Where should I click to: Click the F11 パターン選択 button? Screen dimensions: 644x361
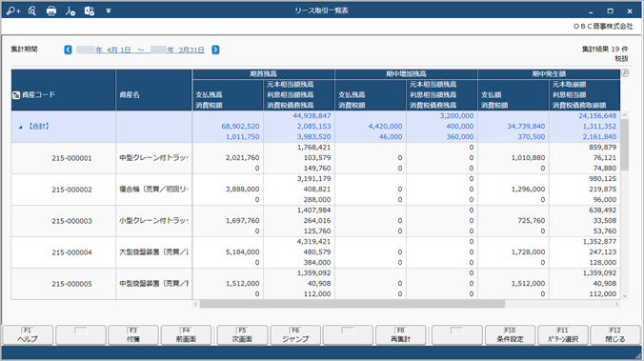[x=563, y=335]
